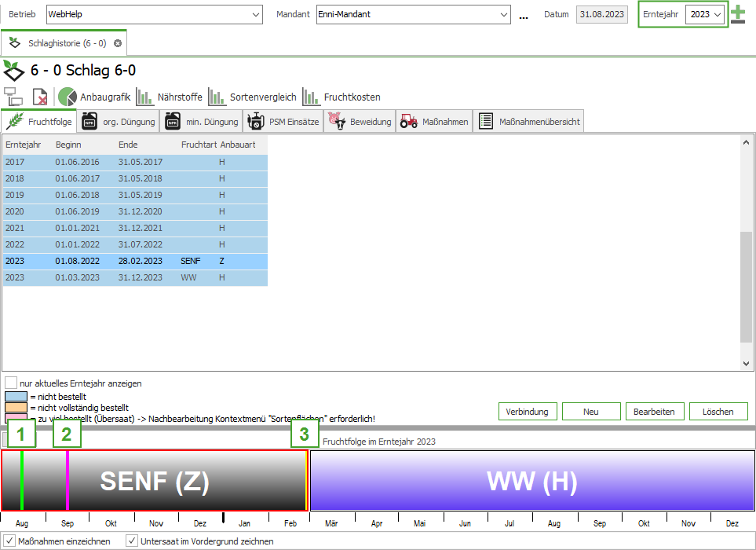Toggle 'Maßnahmen einzeichnen' checkbox
Image resolution: width=756 pixels, height=550 pixels.
pos(9,541)
